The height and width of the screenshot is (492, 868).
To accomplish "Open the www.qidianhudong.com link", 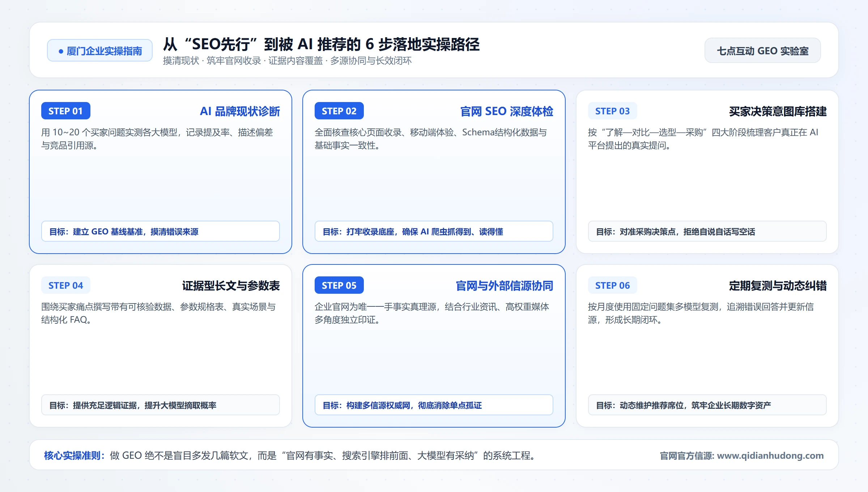I will [770, 455].
